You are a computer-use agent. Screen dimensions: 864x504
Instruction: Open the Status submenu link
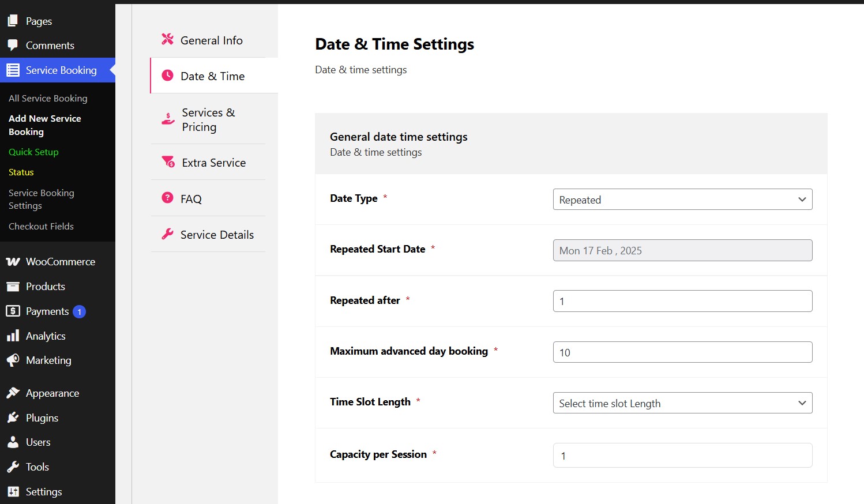click(21, 172)
